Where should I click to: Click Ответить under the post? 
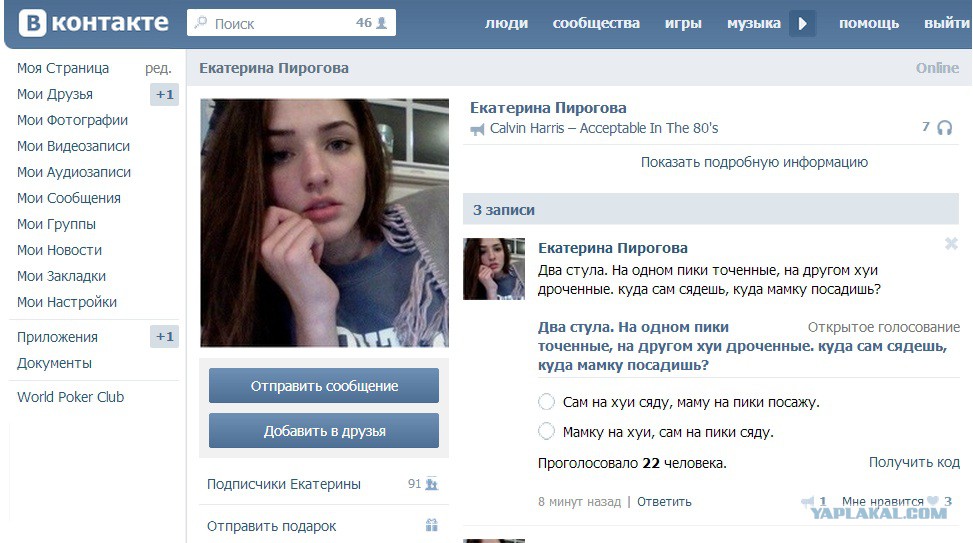coord(664,501)
